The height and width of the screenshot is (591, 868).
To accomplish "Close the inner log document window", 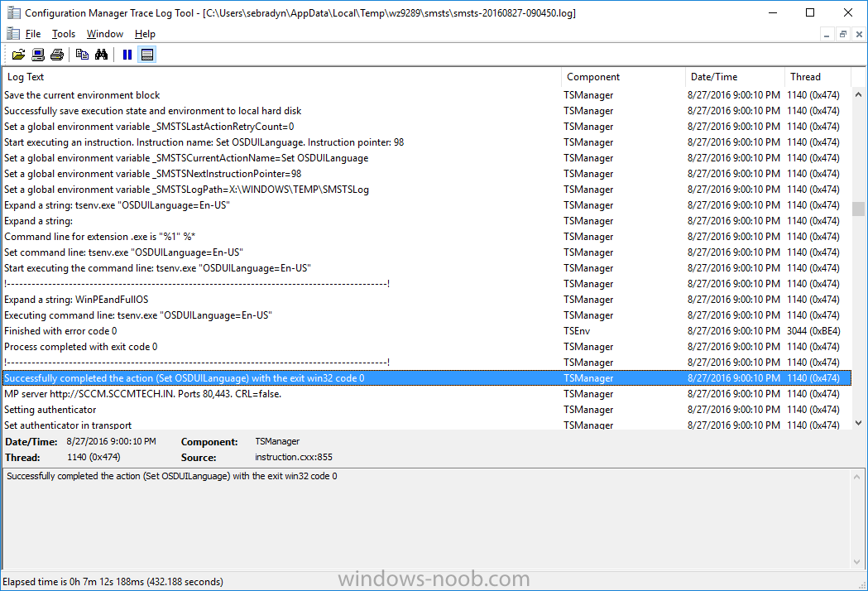I will [859, 34].
